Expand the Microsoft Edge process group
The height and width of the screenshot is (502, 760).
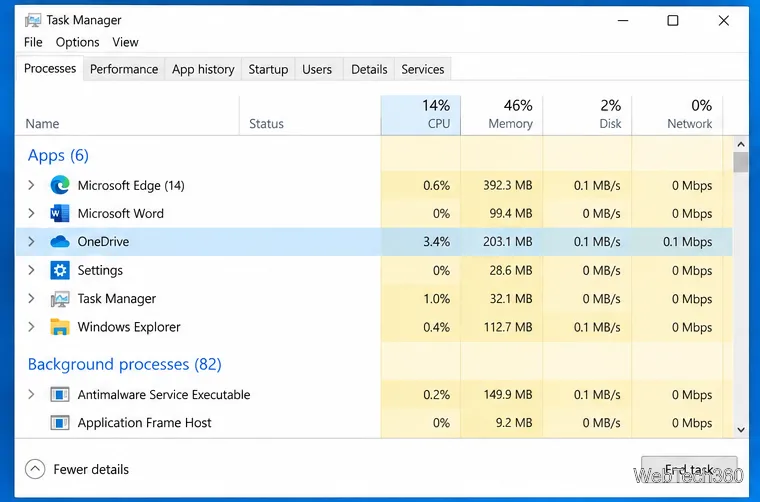[x=31, y=185]
